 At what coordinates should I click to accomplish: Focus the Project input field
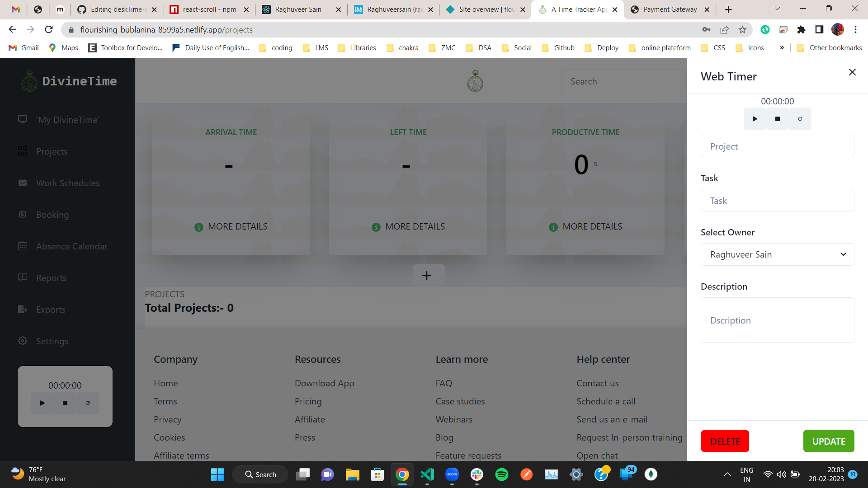click(x=777, y=146)
